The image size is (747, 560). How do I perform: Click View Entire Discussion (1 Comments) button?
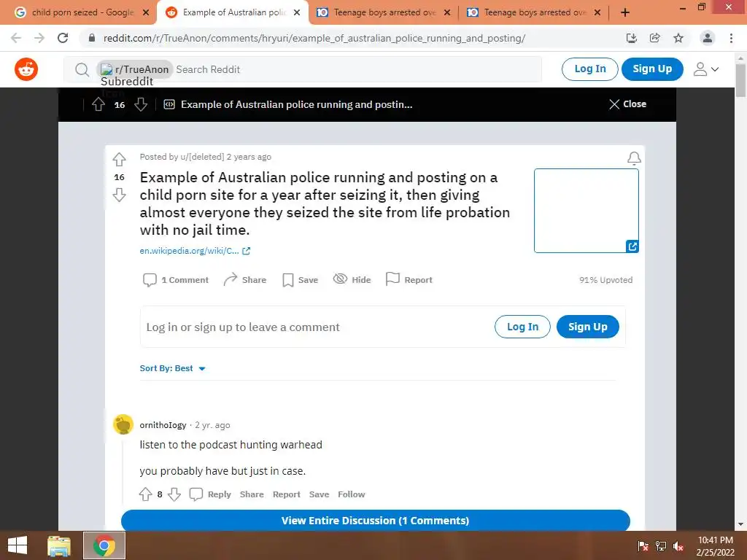tap(376, 521)
